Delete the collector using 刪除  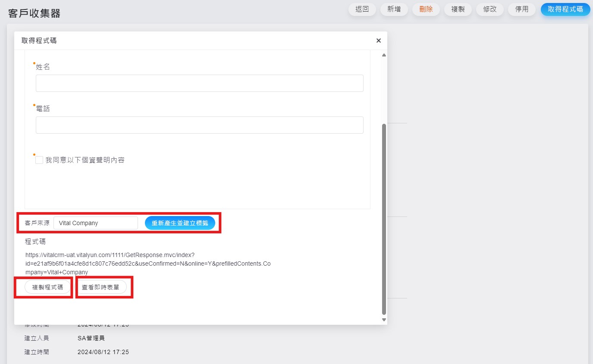426,9
